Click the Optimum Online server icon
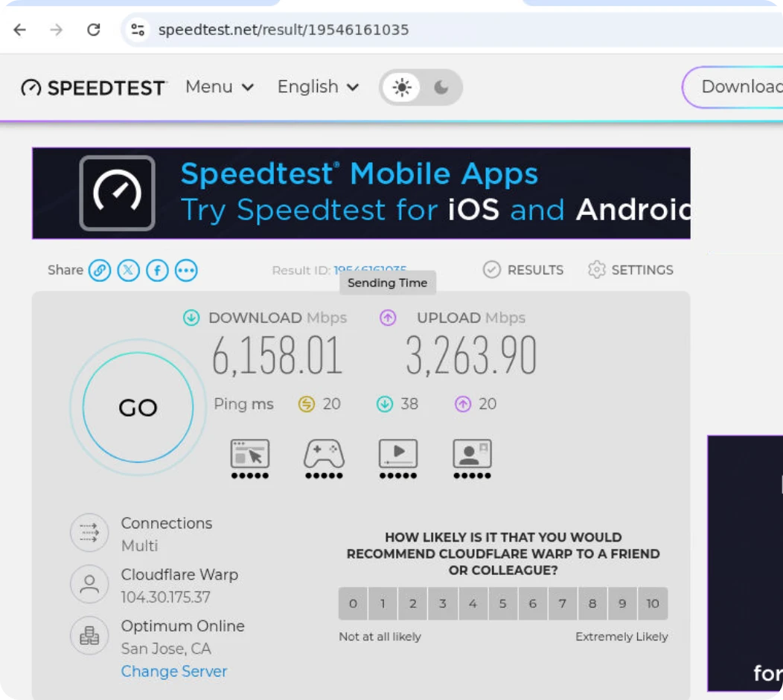783x700 pixels. point(89,635)
